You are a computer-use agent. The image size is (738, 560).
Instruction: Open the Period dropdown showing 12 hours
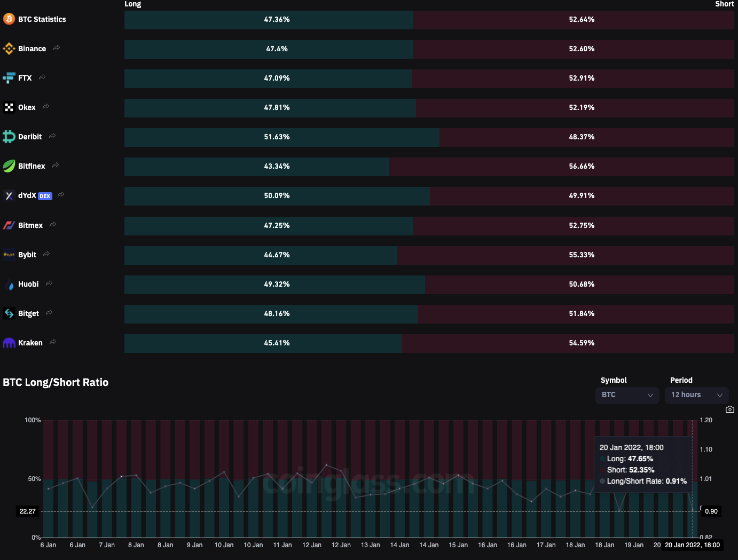point(697,395)
